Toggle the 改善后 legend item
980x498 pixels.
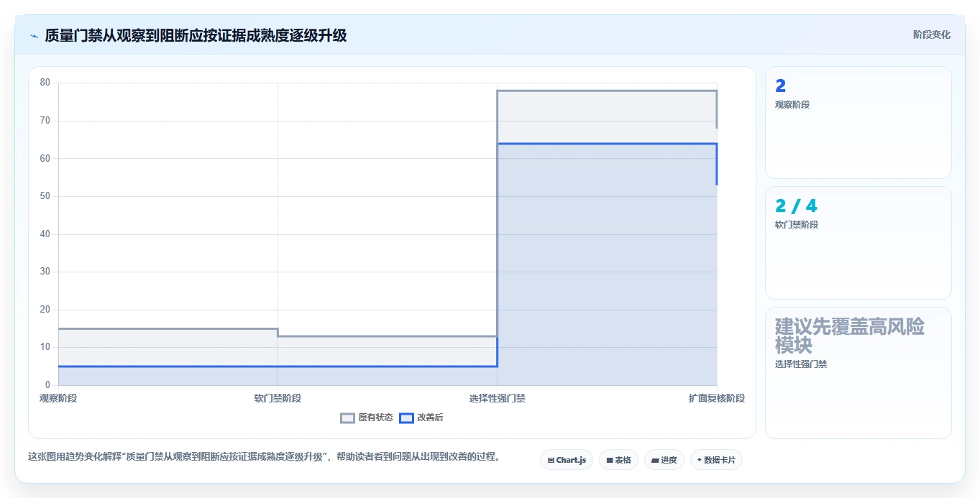[421, 418]
